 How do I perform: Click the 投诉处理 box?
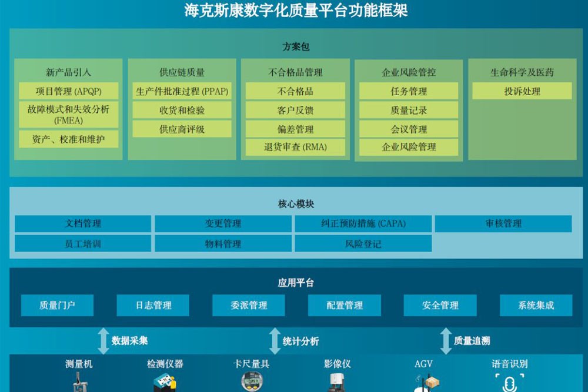click(522, 91)
